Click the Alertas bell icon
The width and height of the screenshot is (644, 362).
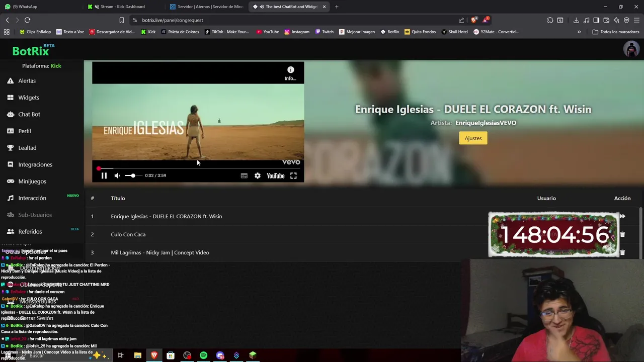[x=10, y=80]
